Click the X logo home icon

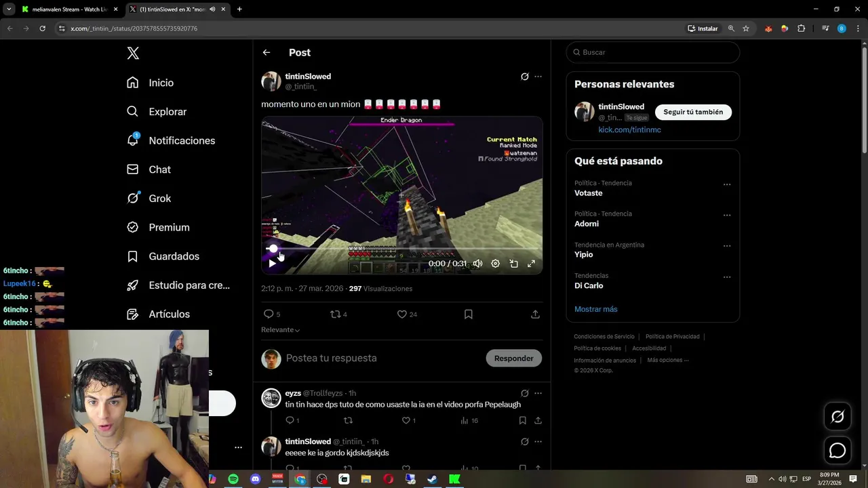[x=133, y=54]
